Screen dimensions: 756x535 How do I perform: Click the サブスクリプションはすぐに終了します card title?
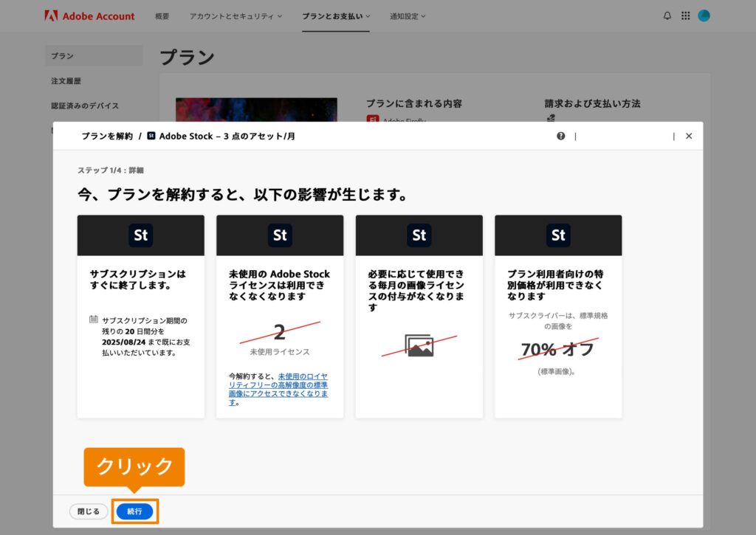[137, 280]
